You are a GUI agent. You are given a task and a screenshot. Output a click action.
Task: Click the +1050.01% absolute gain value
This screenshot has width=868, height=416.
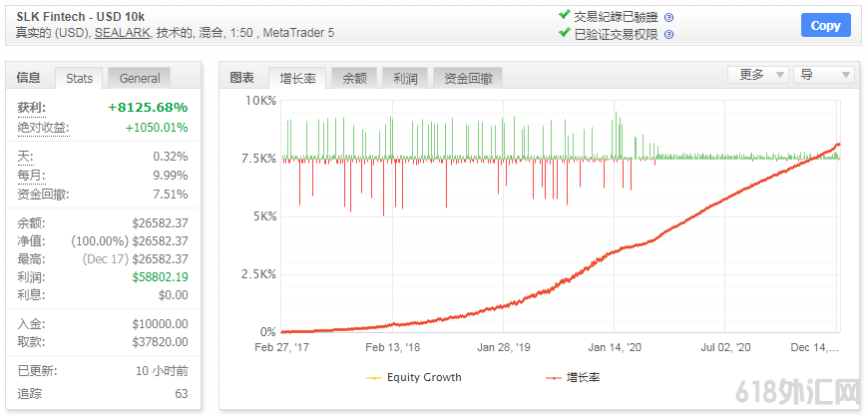(157, 128)
